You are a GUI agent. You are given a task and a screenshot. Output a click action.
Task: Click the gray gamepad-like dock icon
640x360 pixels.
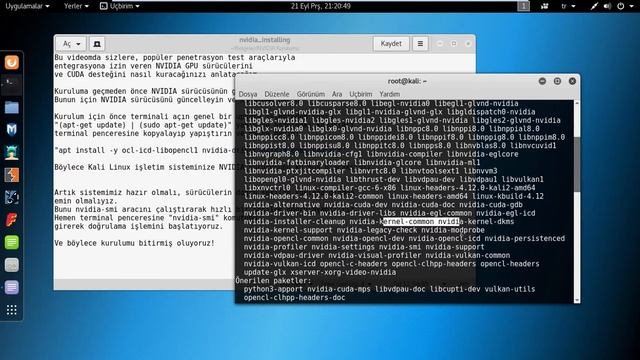point(11,265)
